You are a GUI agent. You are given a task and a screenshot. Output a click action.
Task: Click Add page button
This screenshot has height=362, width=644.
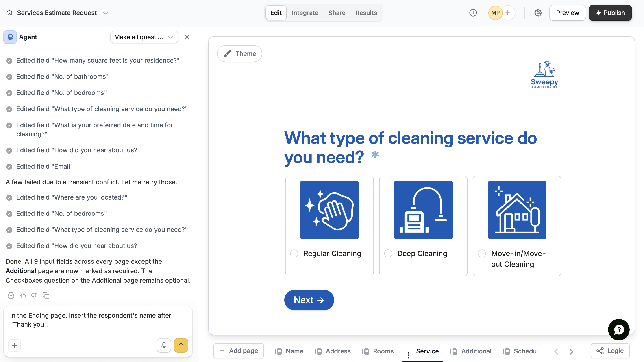(x=239, y=351)
